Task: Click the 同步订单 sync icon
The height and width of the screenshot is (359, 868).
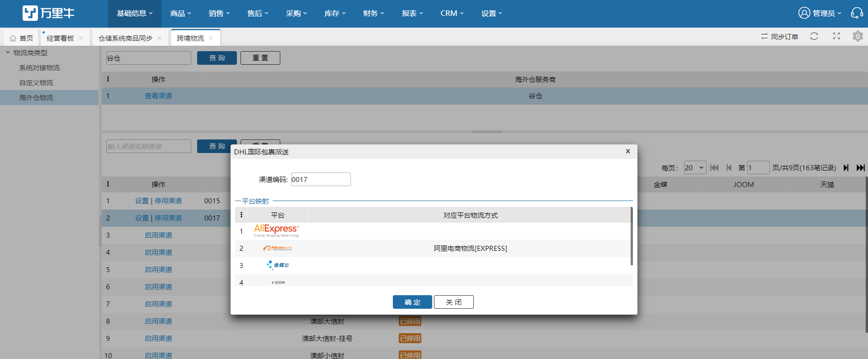Action: click(764, 36)
